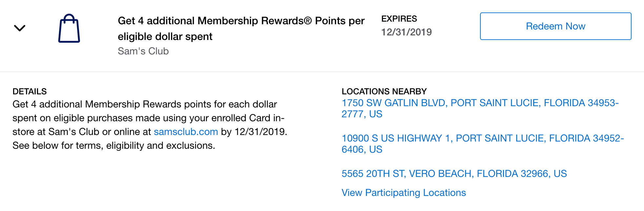The width and height of the screenshot is (644, 211).
Task: Select the 12/31/2019 date under EXPIRES
Action: pyautogui.click(x=406, y=32)
